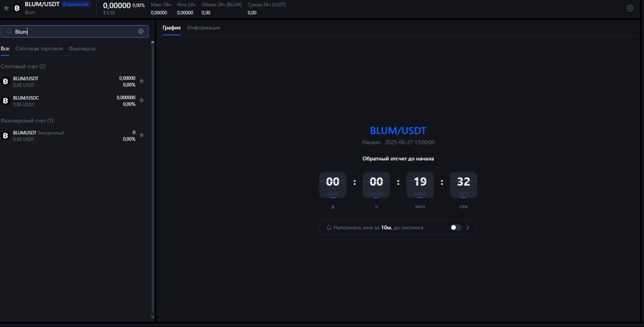Screen dimensions: 644x327
Task: Favorite the BLUM/USDC row star
Action: coord(141,100)
